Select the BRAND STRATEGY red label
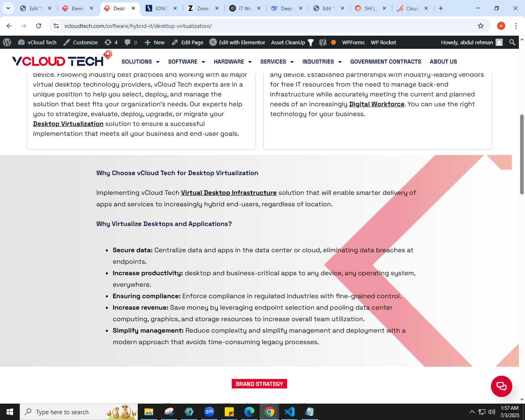The image size is (525, 420). (259, 384)
